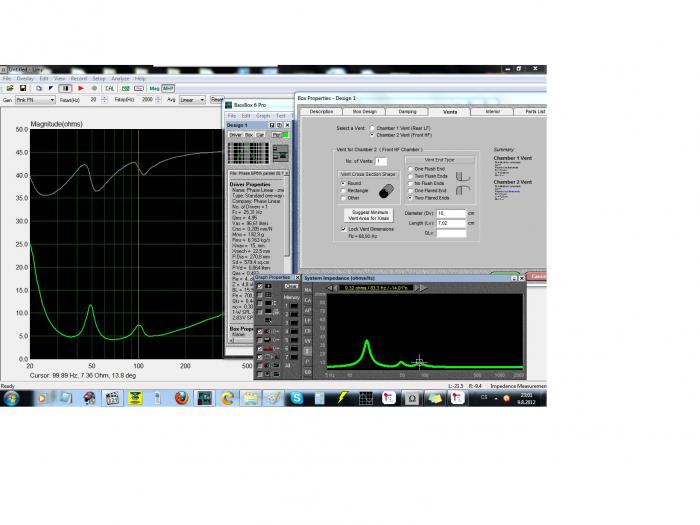Viewport: 700px width, 525px height.
Task: Switch to the Interior tab
Action: 492,112
